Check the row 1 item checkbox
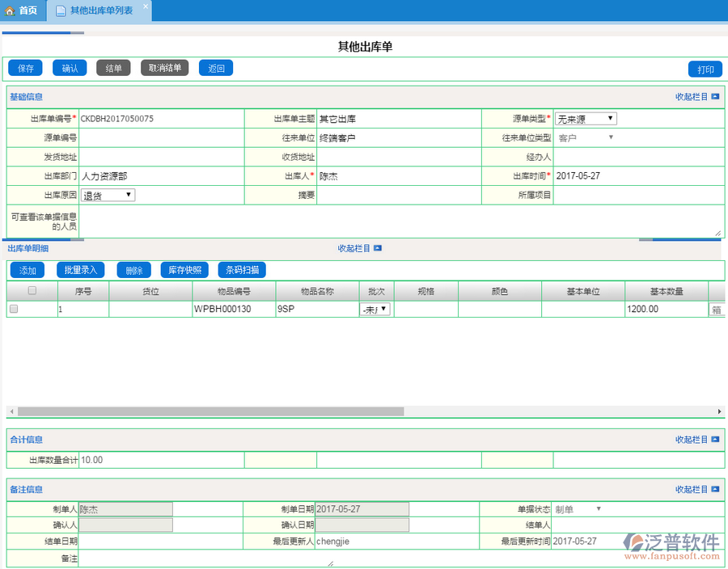The width and height of the screenshot is (728, 569). pyautogui.click(x=14, y=309)
